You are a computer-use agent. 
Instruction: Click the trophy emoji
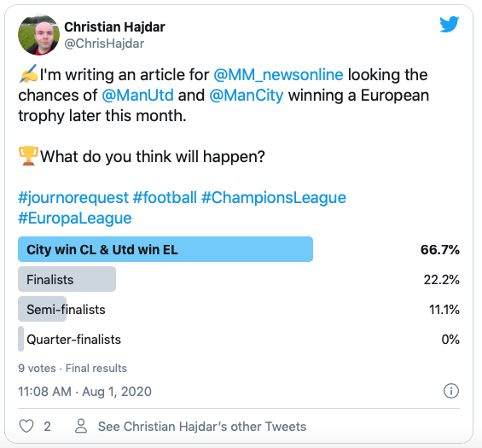(28, 156)
